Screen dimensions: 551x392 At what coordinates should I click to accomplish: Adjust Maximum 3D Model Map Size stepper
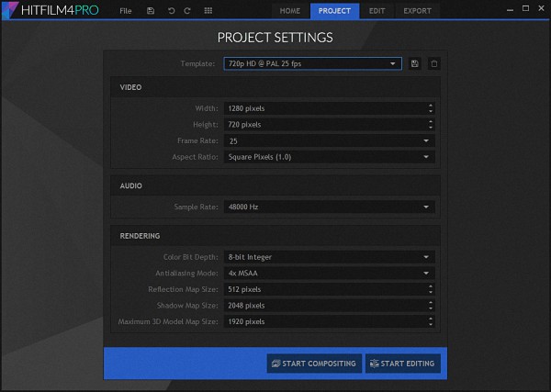click(431, 321)
